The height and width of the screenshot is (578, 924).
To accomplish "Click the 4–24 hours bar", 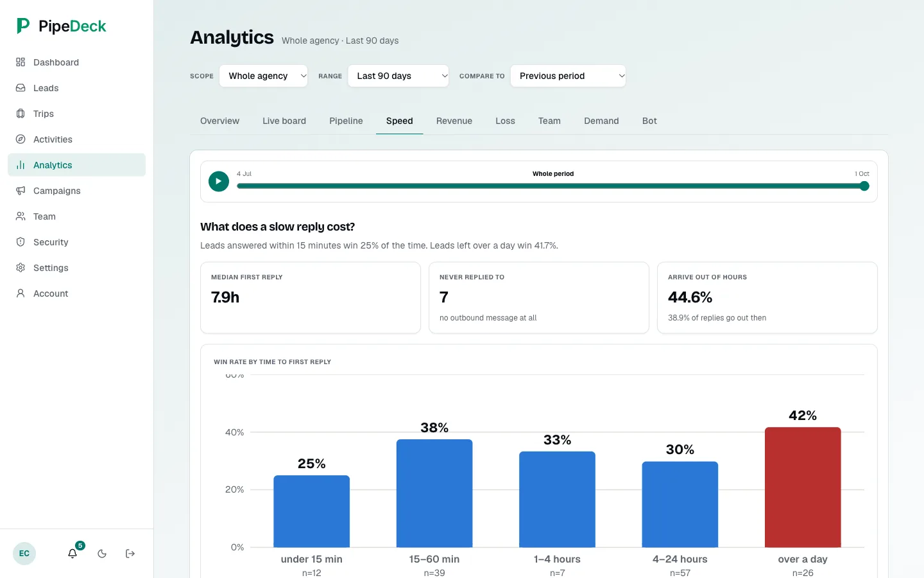I will [x=680, y=504].
